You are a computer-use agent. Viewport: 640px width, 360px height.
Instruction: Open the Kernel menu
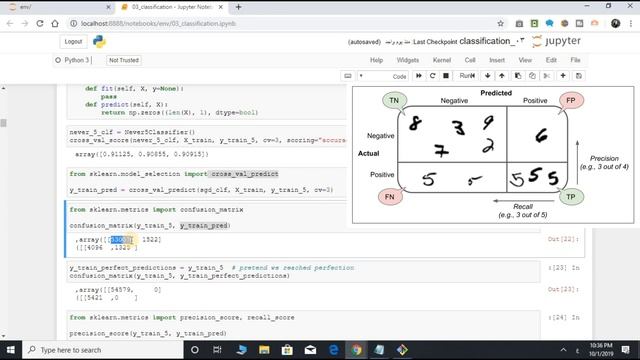[x=442, y=60]
